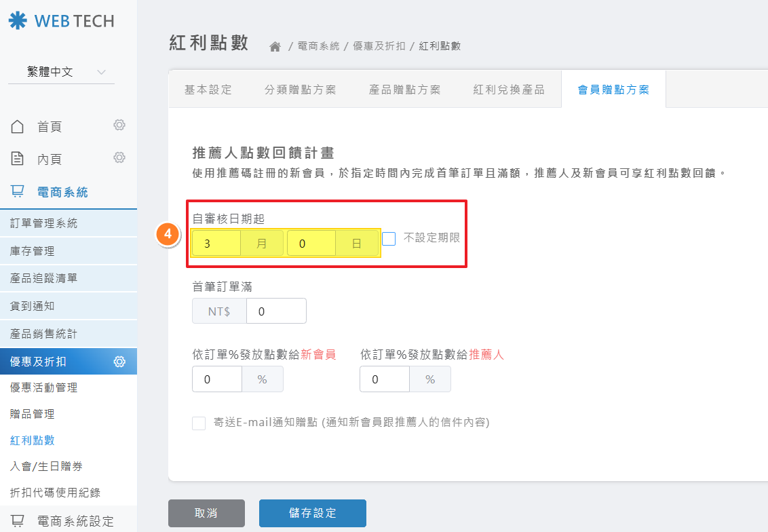Toggle the 寄送E-mail通知贈點 checkbox
The height and width of the screenshot is (532, 768).
click(x=199, y=423)
